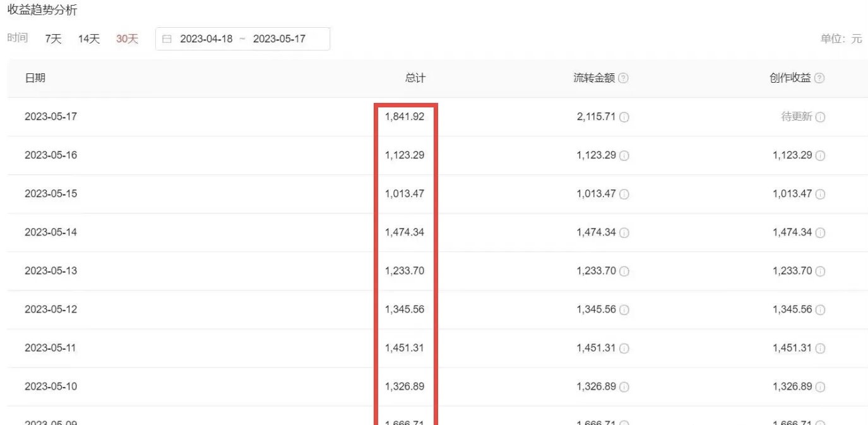Click the 日期 column header
Viewport: 868px width, 425px height.
(x=36, y=78)
